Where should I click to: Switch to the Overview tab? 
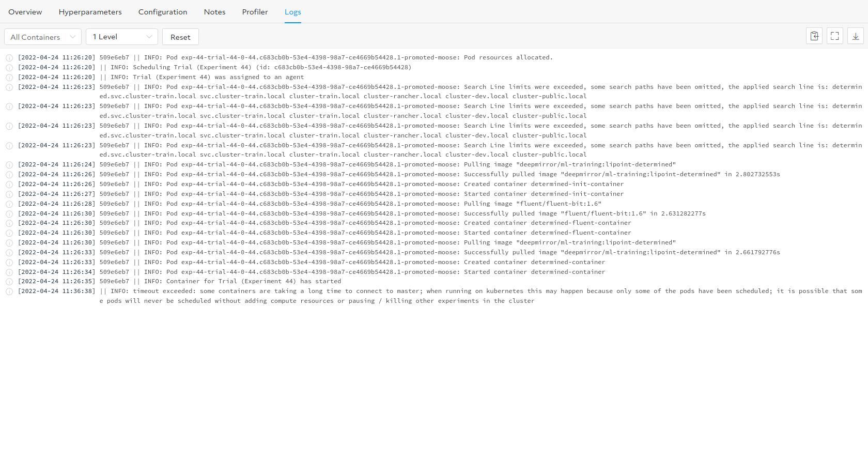pos(25,12)
